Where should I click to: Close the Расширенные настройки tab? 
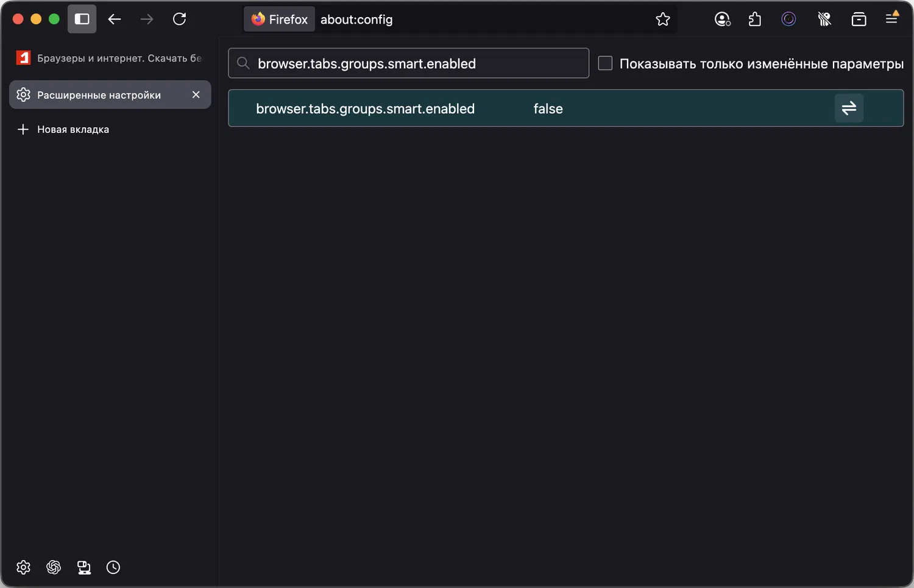[196, 94]
